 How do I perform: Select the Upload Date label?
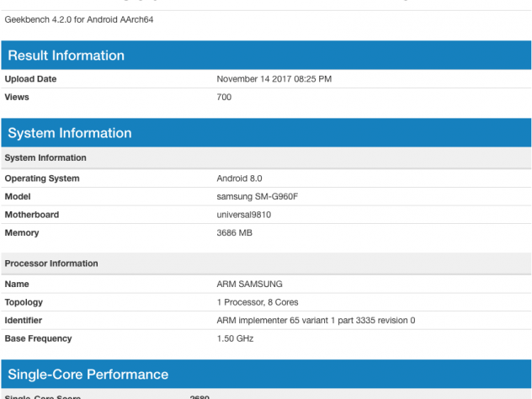click(31, 79)
